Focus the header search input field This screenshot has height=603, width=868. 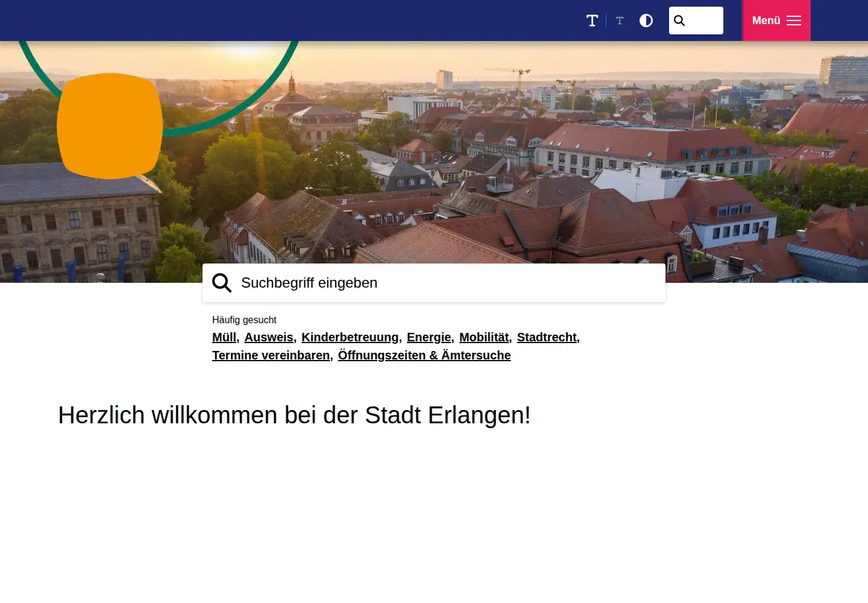(696, 21)
